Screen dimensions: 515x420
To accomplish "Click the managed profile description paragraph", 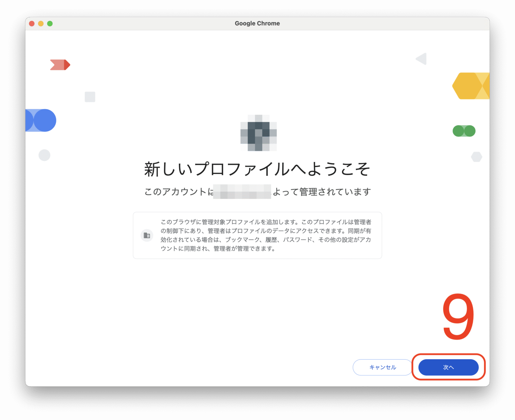I will click(266, 235).
